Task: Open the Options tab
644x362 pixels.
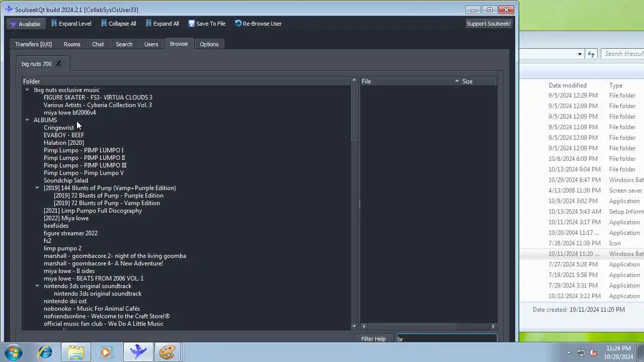Action: click(x=209, y=44)
